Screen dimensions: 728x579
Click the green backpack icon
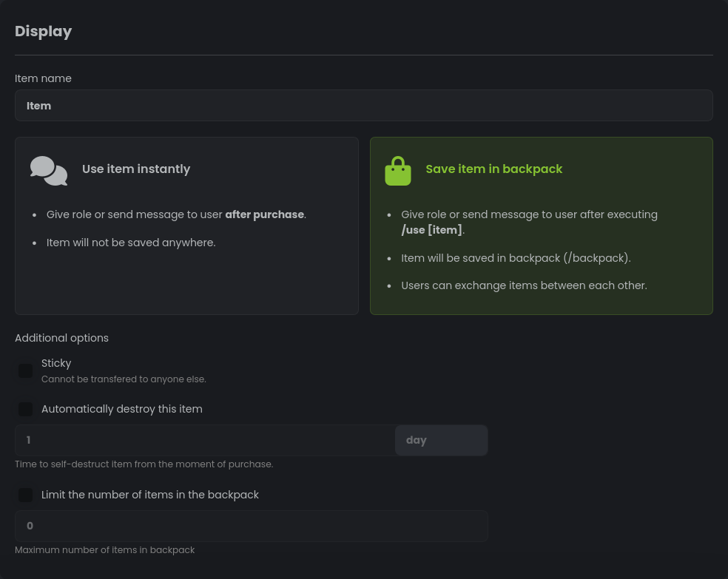pos(398,170)
